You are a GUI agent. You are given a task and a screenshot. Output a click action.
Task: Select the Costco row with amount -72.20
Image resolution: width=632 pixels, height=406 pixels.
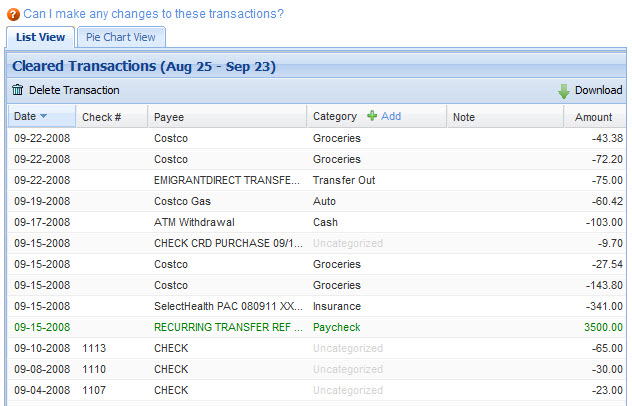(317, 159)
